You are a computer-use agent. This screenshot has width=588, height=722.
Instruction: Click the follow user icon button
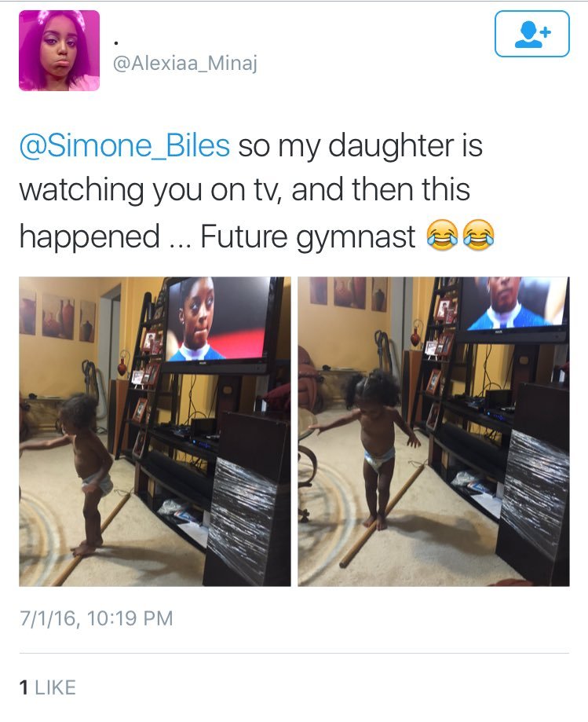tap(531, 34)
